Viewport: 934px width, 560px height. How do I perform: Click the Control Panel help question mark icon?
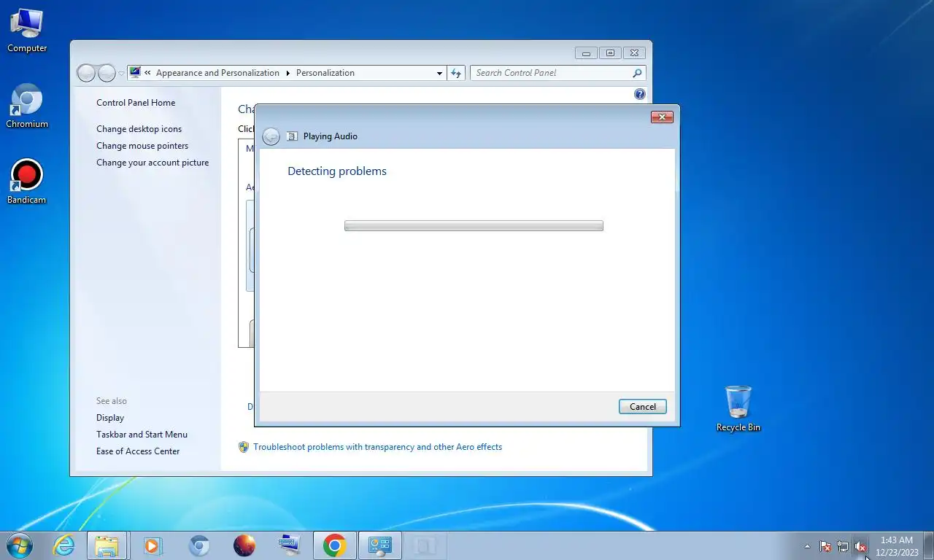click(x=640, y=94)
